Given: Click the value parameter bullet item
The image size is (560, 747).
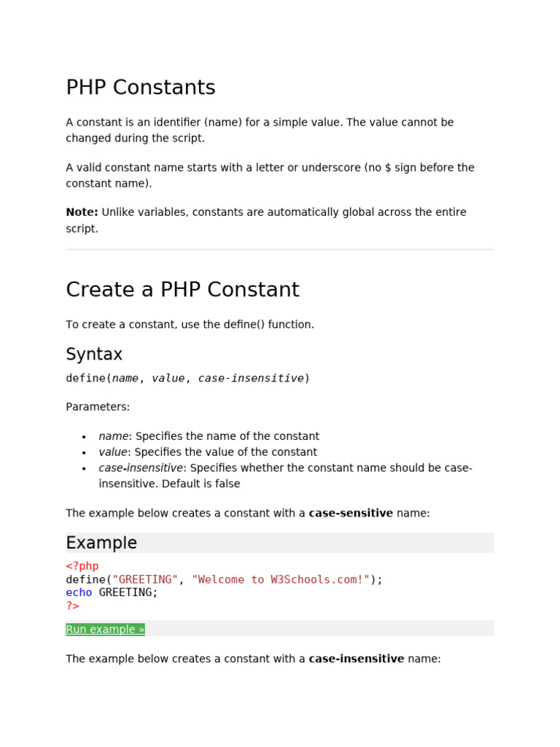Looking at the screenshot, I should 208,452.
